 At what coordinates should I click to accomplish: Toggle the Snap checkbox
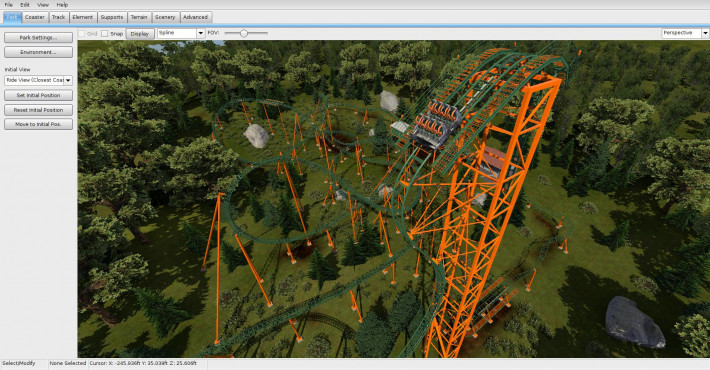pyautogui.click(x=105, y=34)
